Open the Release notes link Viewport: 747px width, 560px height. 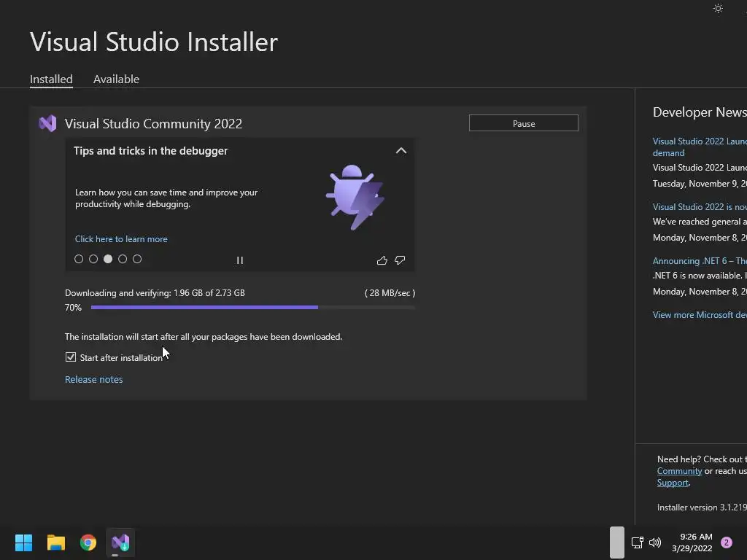[x=94, y=379]
